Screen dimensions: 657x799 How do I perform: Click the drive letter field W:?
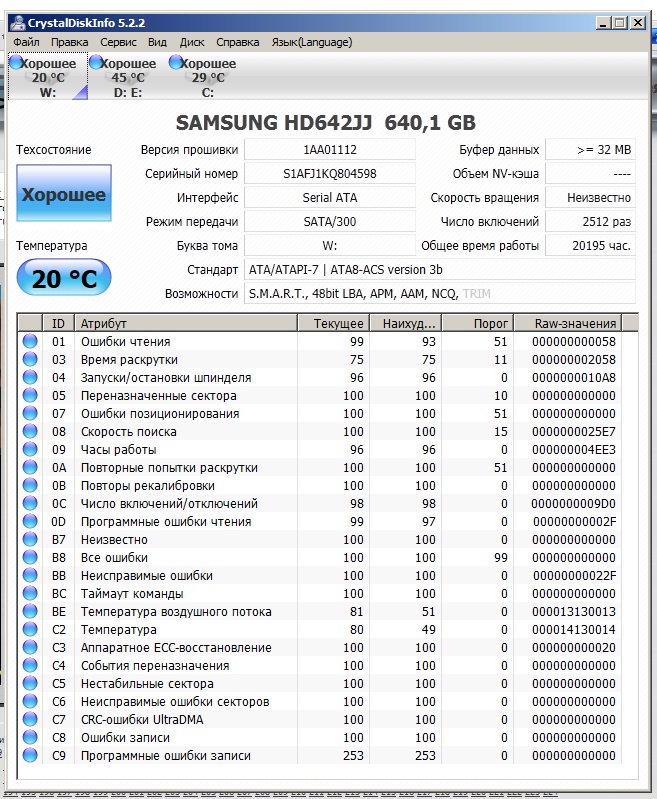pos(330,246)
